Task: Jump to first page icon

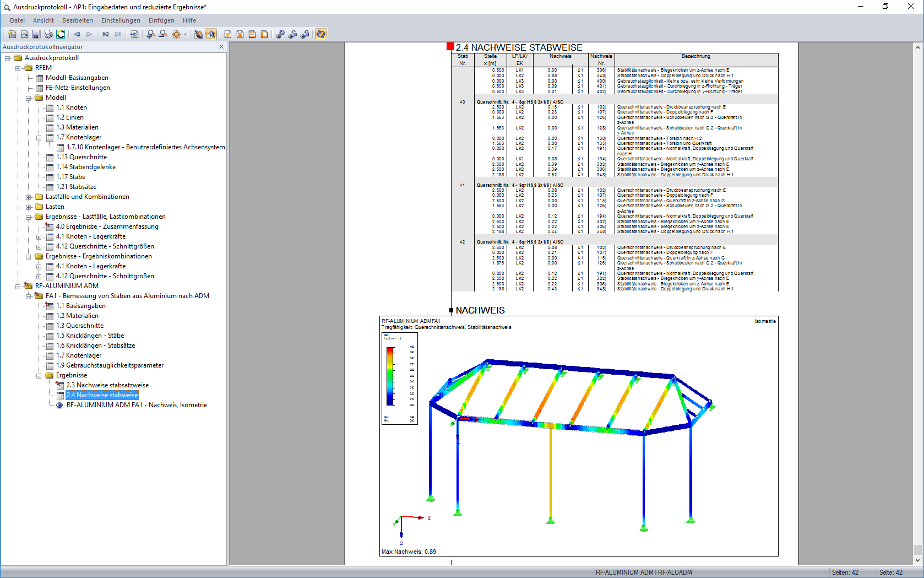Action: point(106,34)
